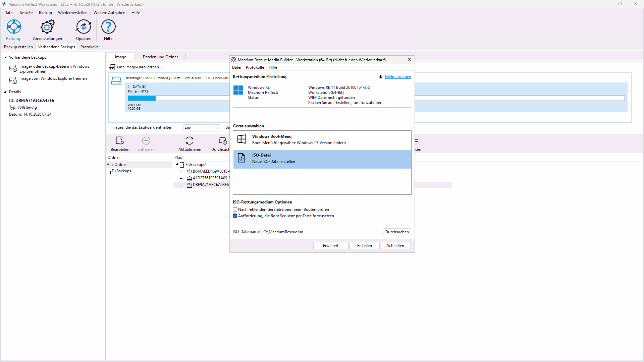The width and height of the screenshot is (644, 362).
Task: Click the Ordner column header
Action: (114, 158)
